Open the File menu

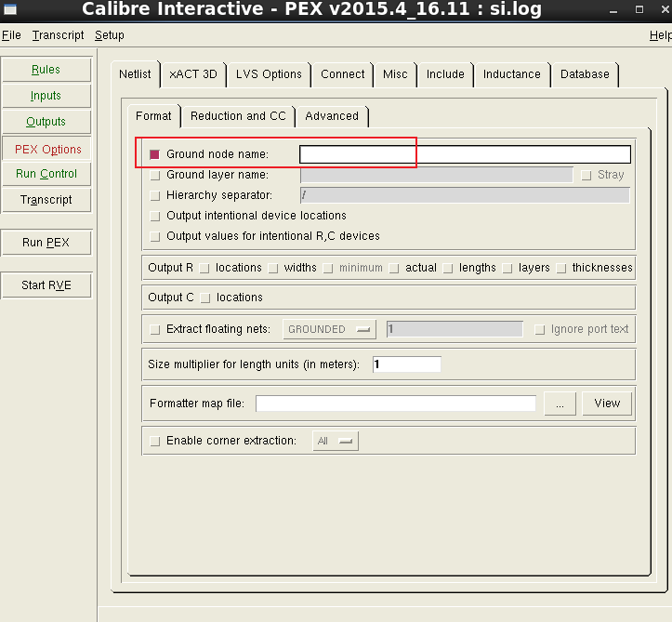click(x=11, y=35)
